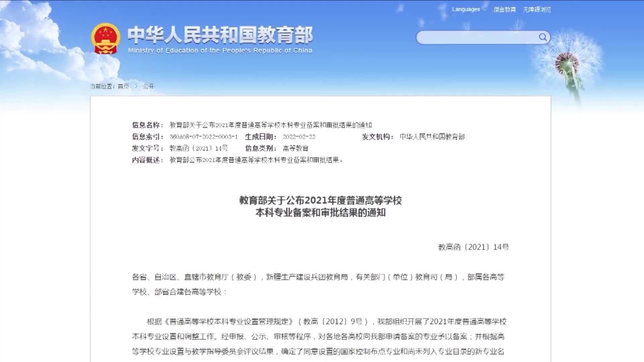This screenshot has width=644, height=362.
Task: Click the paragraph line starting 根据《普通高等学校
Action: (326, 321)
